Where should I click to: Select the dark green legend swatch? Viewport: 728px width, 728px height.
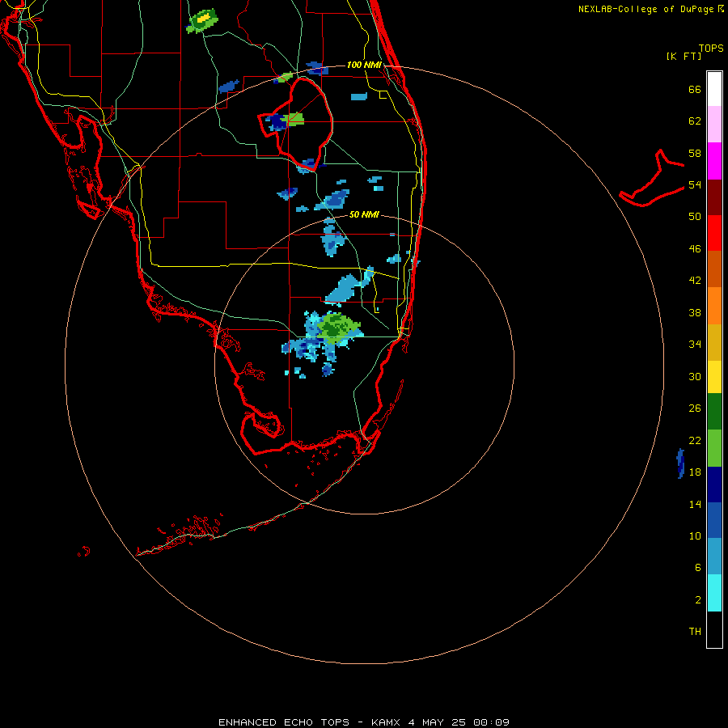[x=714, y=412]
